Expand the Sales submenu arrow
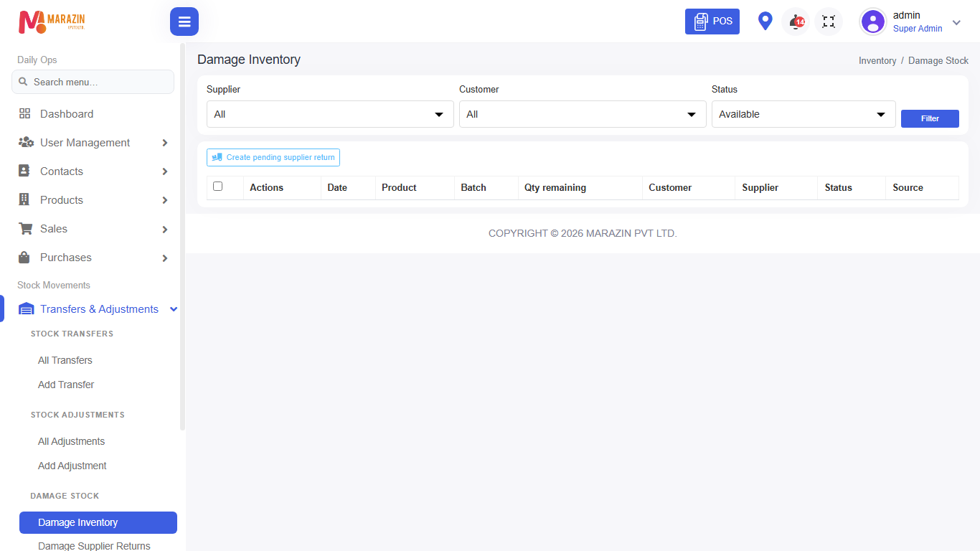The image size is (980, 551). pyautogui.click(x=165, y=229)
